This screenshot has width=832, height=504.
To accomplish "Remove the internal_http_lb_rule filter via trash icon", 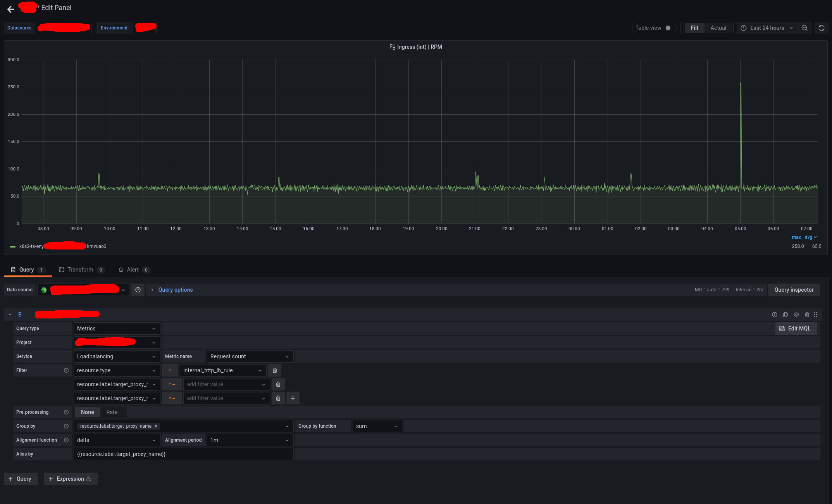I will (274, 370).
